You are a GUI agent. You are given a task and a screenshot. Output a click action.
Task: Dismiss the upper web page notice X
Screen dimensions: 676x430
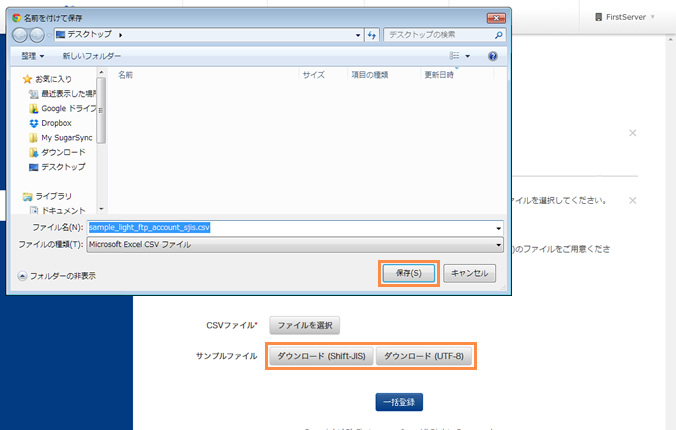632,133
